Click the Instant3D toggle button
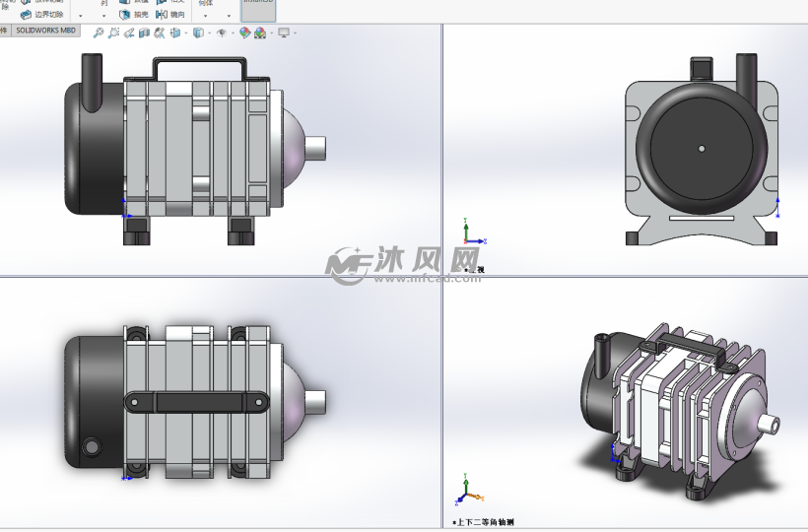808x532 pixels. pyautogui.click(x=259, y=9)
